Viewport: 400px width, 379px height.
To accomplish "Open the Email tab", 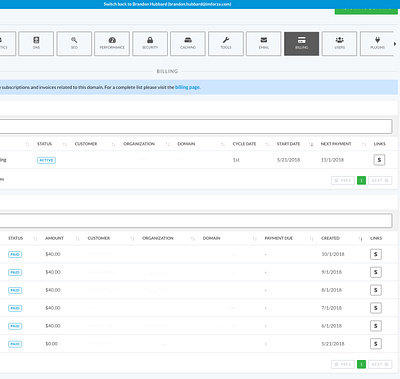I will [x=264, y=44].
